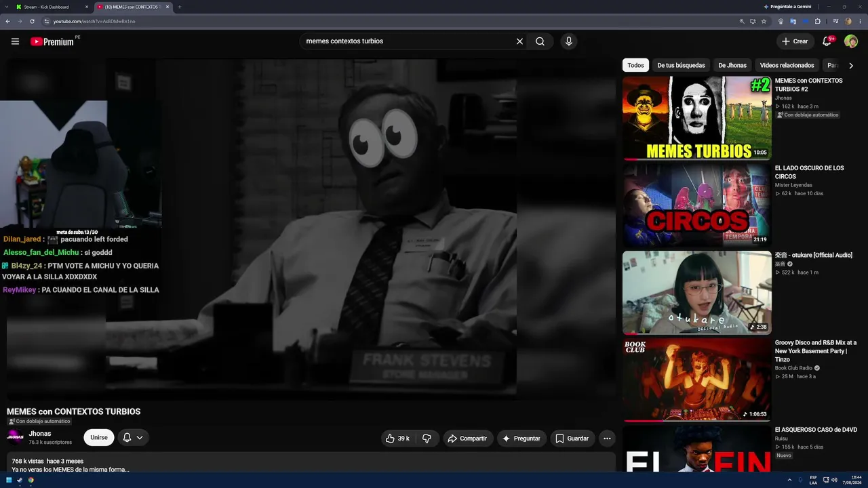Click the youtube.com address bar URL
The height and width of the screenshot is (488, 868).
[x=94, y=22]
